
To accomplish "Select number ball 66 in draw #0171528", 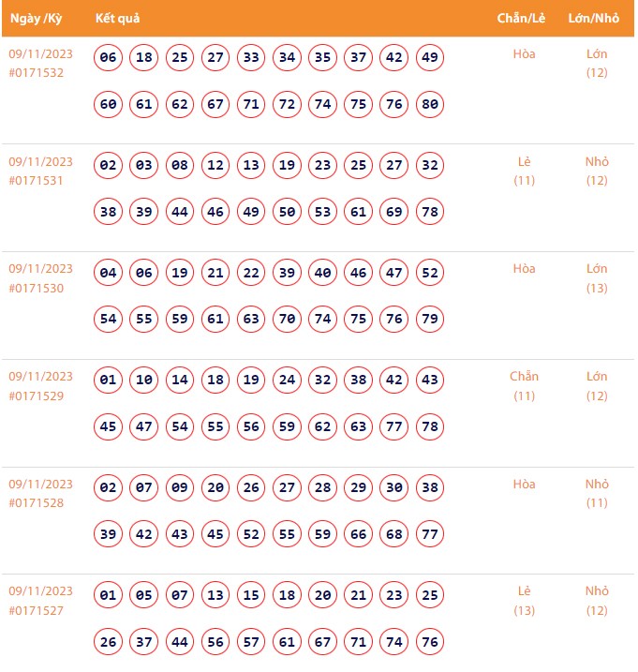I will (x=359, y=534).
